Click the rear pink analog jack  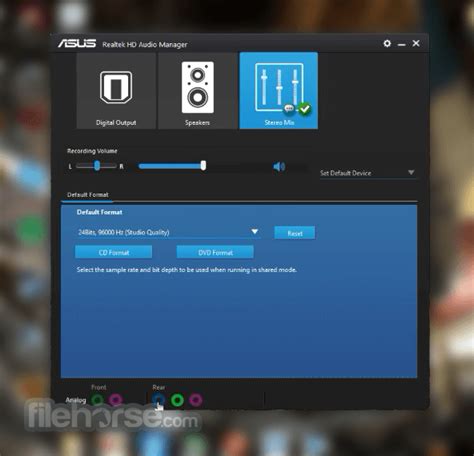196,400
